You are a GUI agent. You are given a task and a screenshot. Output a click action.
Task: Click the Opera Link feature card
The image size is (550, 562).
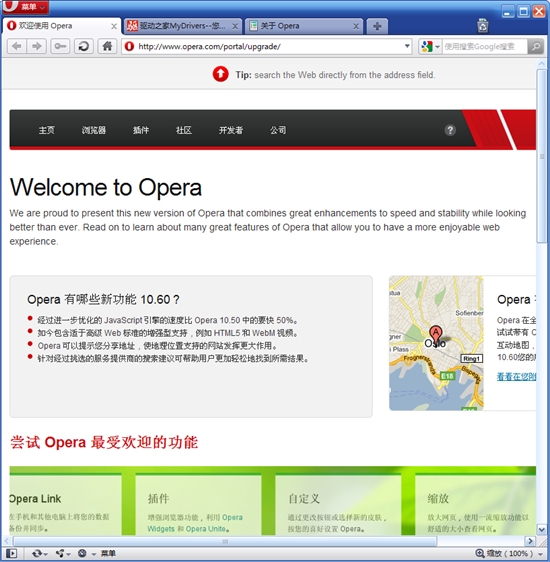pos(65,505)
